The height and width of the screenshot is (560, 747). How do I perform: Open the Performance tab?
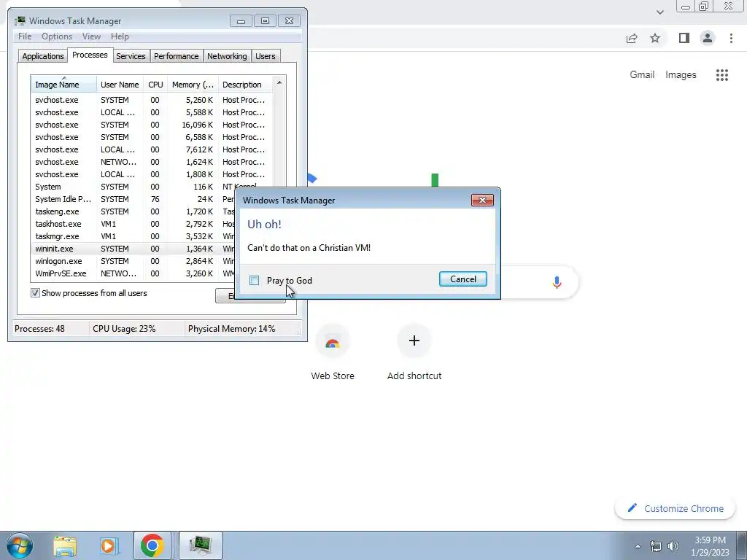coord(176,56)
